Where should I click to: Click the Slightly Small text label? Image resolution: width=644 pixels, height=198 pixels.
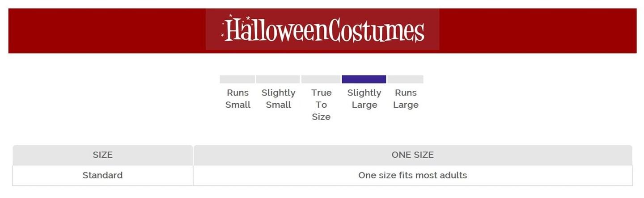tap(278, 99)
